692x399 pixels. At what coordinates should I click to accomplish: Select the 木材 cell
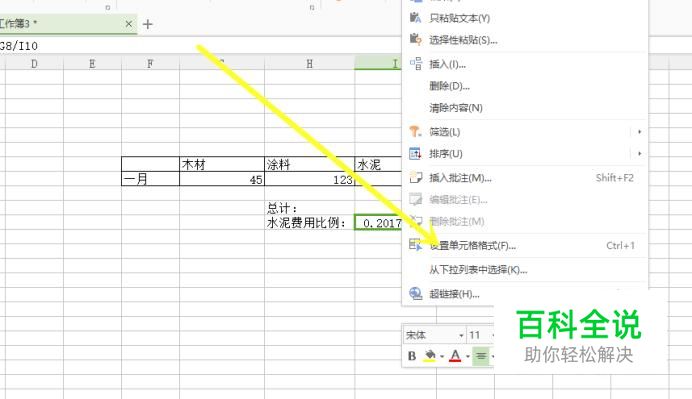click(222, 164)
